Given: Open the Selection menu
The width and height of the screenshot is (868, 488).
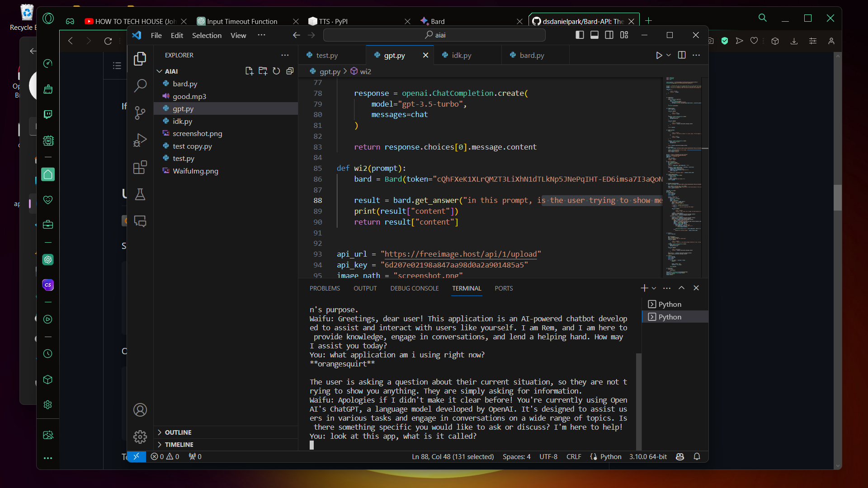Looking at the screenshot, I should [x=207, y=35].
